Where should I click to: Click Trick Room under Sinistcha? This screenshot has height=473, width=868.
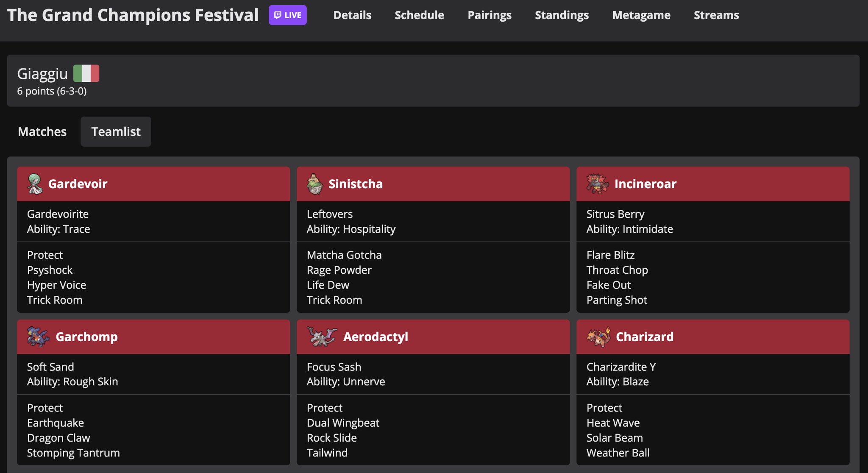(x=334, y=300)
